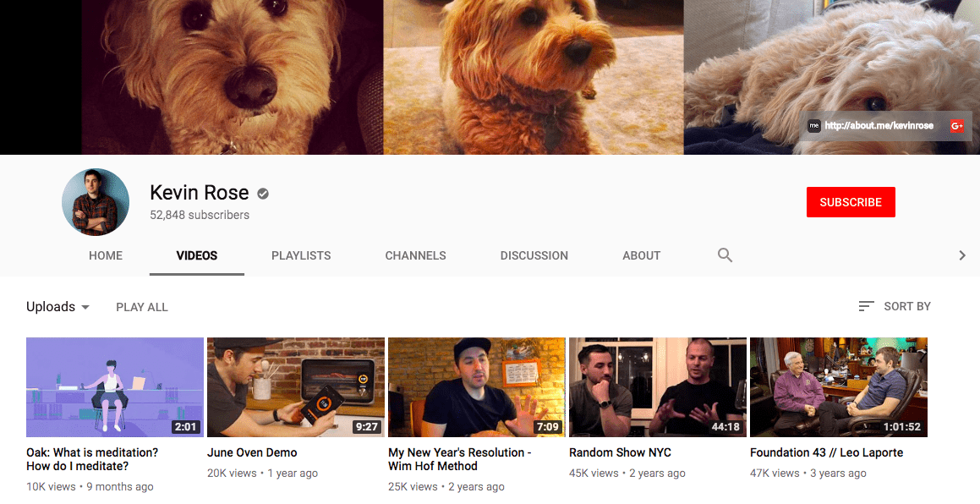
Task: Click the 7:09 duration badge
Action: [x=548, y=427]
